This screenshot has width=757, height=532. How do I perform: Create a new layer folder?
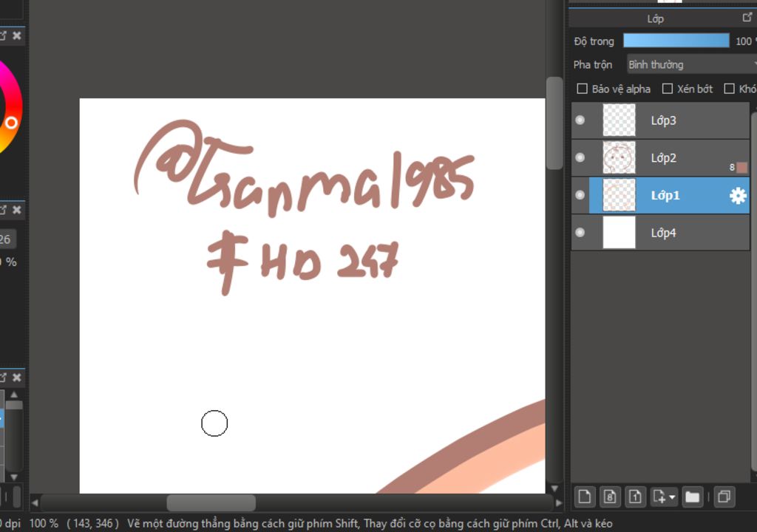692,497
